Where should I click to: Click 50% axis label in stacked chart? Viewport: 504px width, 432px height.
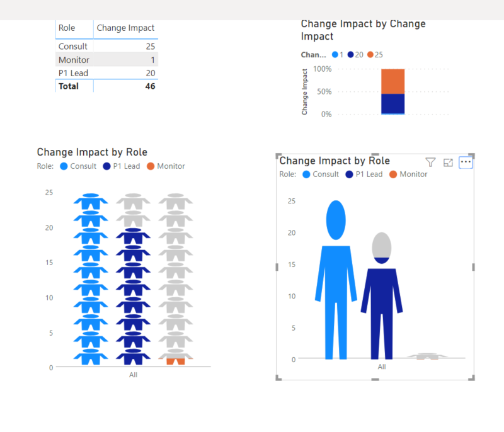coord(324,91)
